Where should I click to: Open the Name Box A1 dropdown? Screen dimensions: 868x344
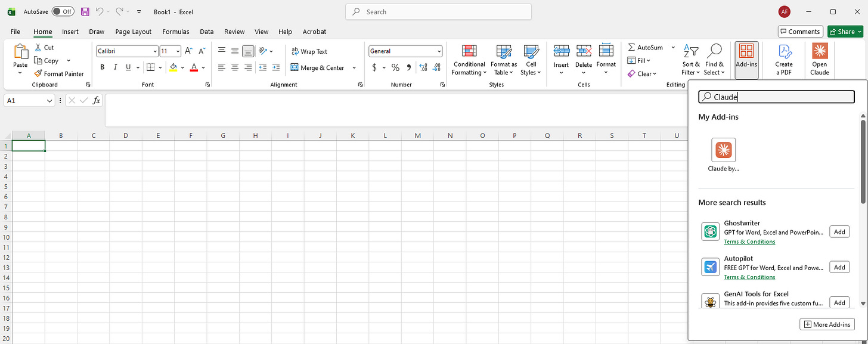[x=49, y=101]
